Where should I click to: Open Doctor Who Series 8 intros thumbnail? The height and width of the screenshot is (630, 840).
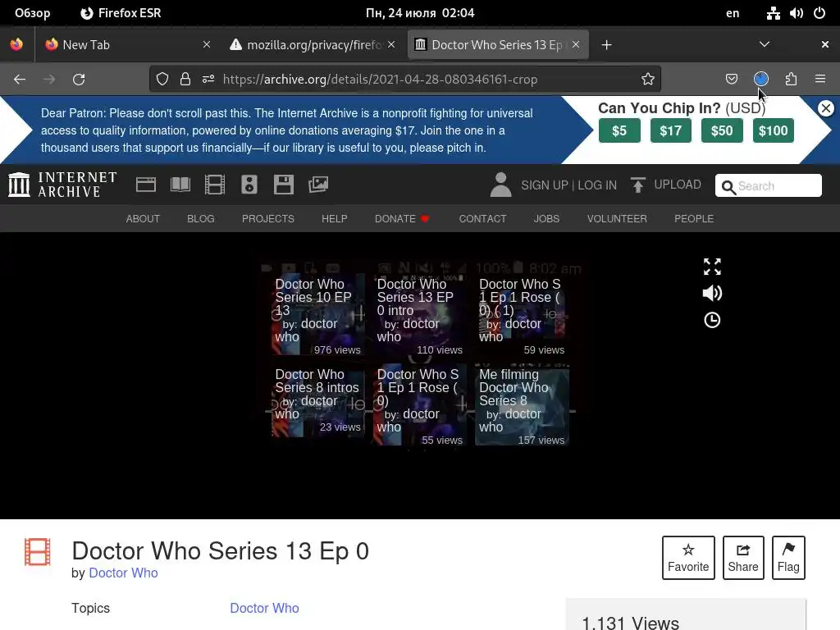point(317,402)
